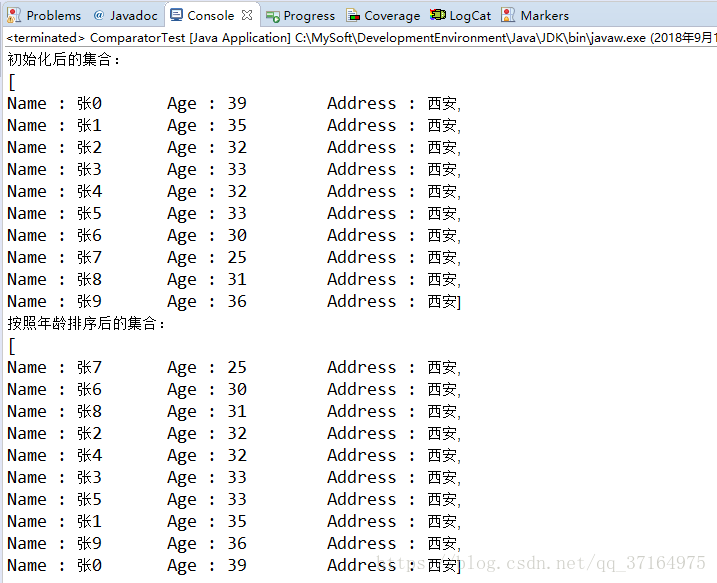Switch to the Coverage tab

pos(383,16)
